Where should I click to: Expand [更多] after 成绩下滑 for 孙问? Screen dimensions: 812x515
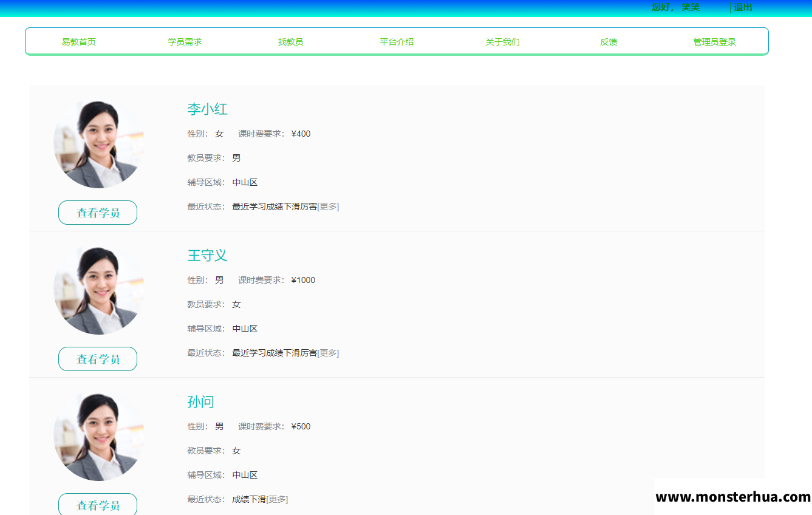(277, 499)
